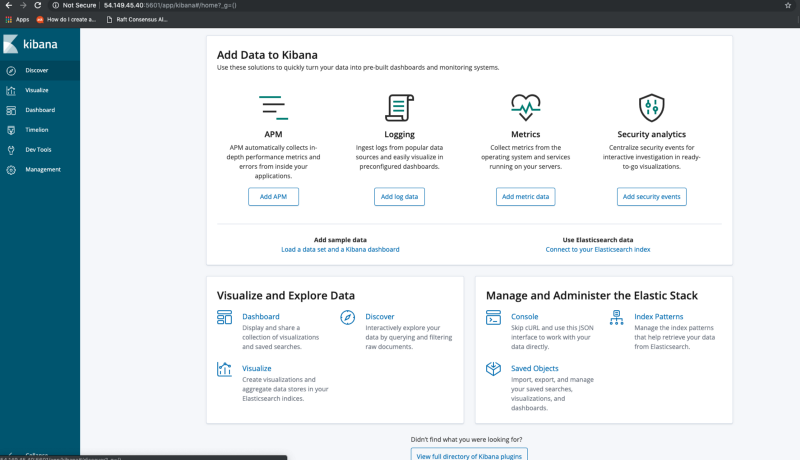Open the Index Patterns link

(x=659, y=317)
